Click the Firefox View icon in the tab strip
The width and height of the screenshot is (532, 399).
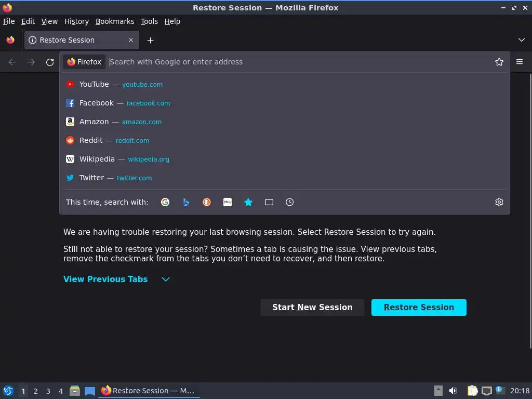(10, 40)
